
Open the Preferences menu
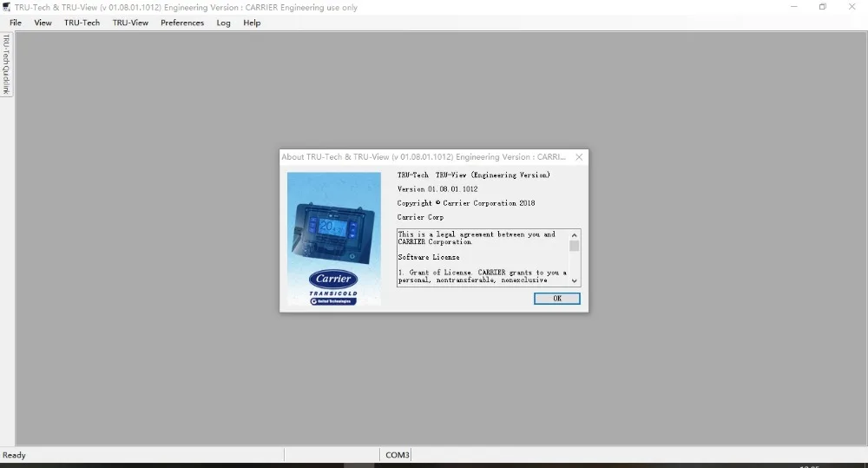click(x=182, y=23)
